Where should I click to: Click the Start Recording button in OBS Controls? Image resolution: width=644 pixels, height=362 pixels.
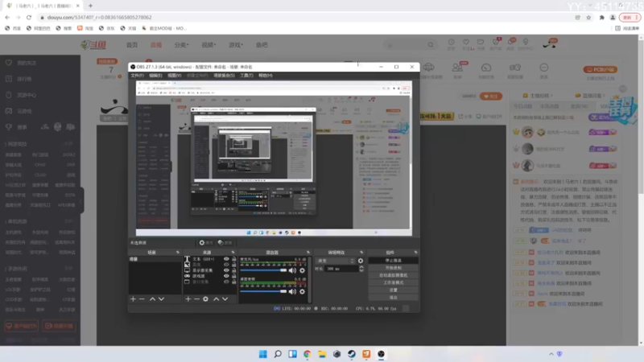coord(393,268)
